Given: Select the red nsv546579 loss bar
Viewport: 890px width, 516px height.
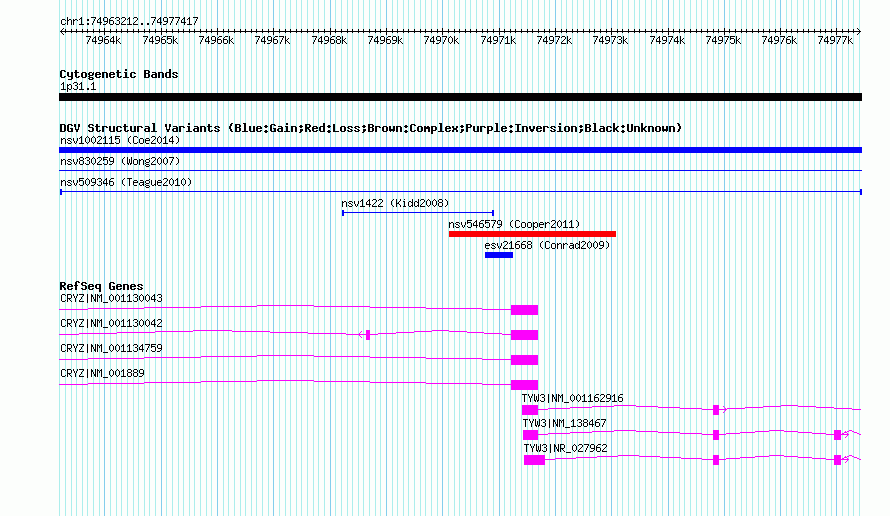Looking at the screenshot, I should coord(532,234).
